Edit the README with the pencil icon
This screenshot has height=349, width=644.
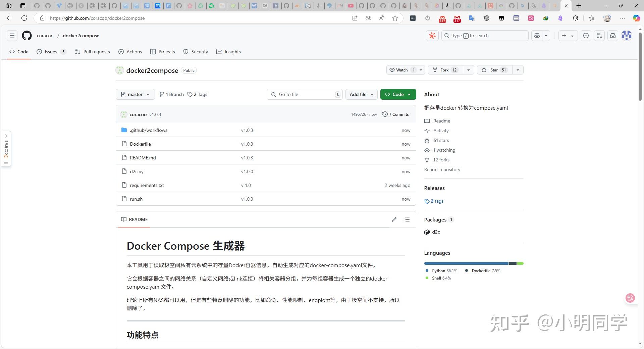pyautogui.click(x=394, y=219)
